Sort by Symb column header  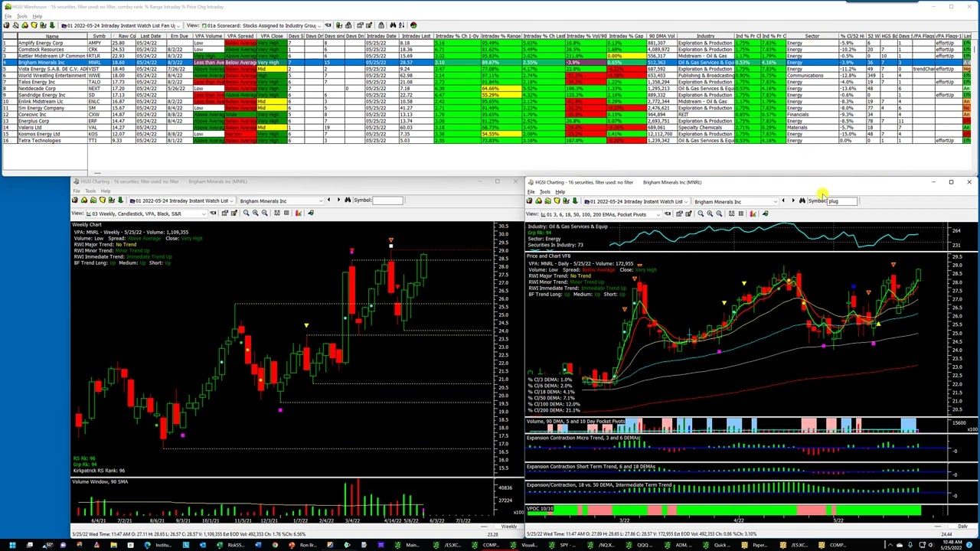pyautogui.click(x=100, y=36)
